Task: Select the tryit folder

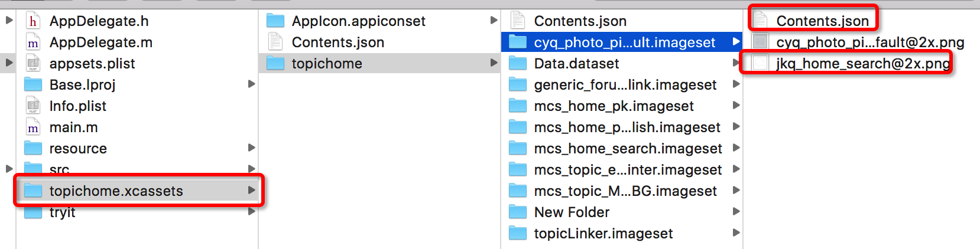Action: tap(62, 212)
